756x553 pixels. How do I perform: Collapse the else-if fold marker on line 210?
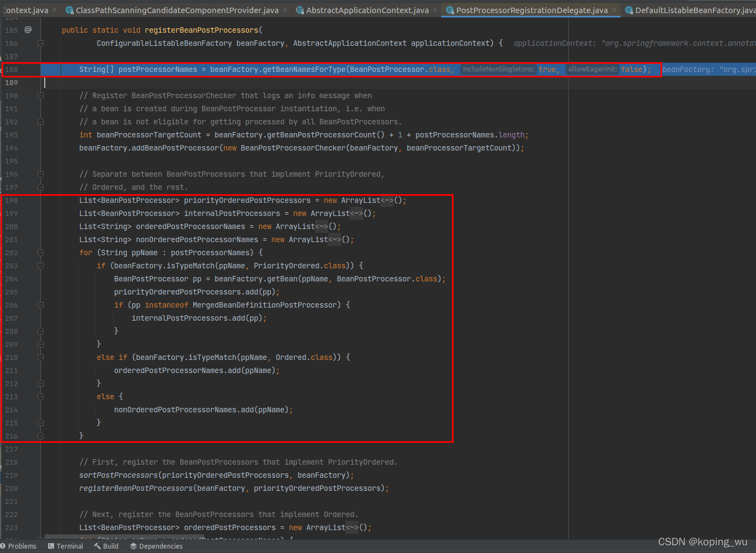40,357
